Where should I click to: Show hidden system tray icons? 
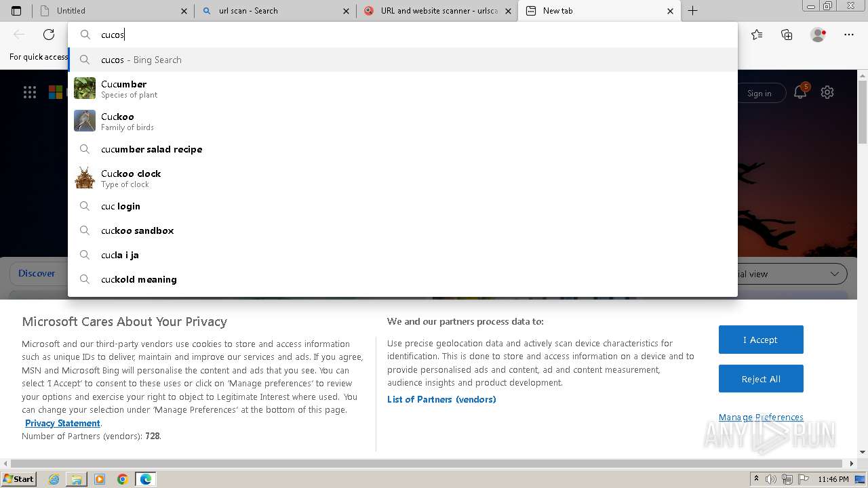tap(757, 479)
